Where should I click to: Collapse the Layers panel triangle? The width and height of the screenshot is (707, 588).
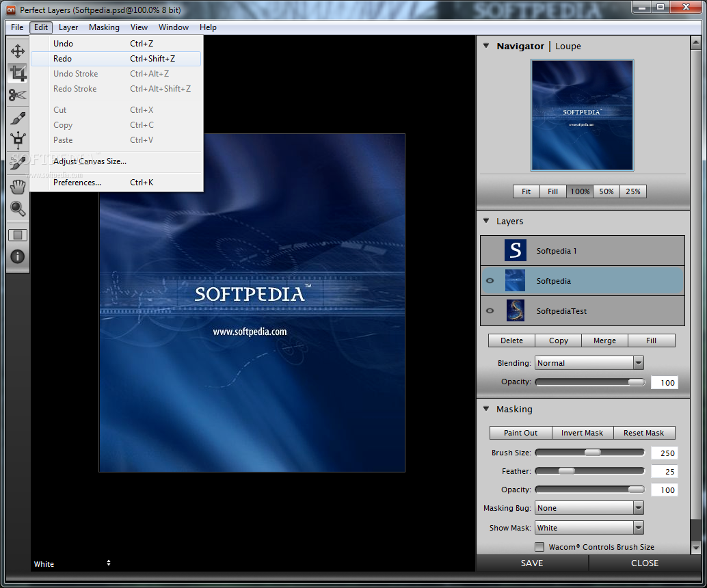(486, 220)
